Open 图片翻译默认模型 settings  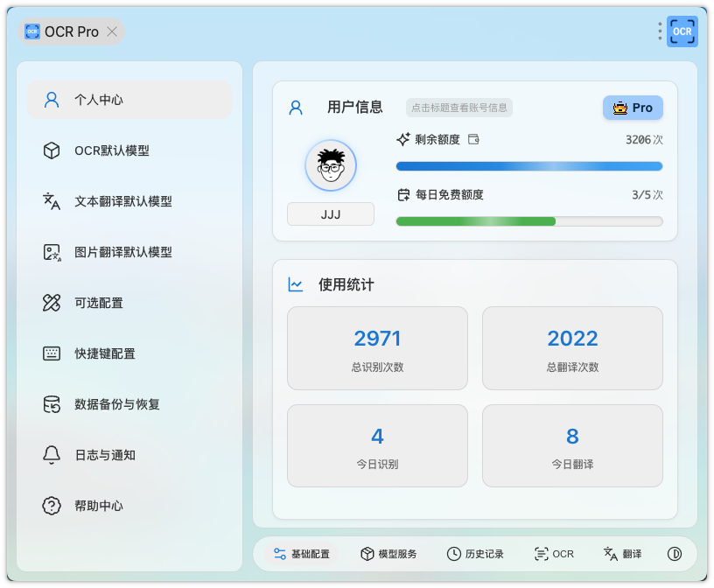pos(129,252)
